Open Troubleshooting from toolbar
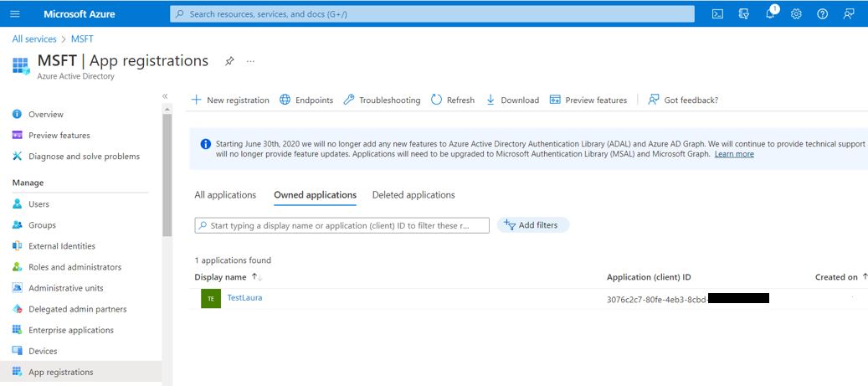868x386 pixels. (382, 100)
